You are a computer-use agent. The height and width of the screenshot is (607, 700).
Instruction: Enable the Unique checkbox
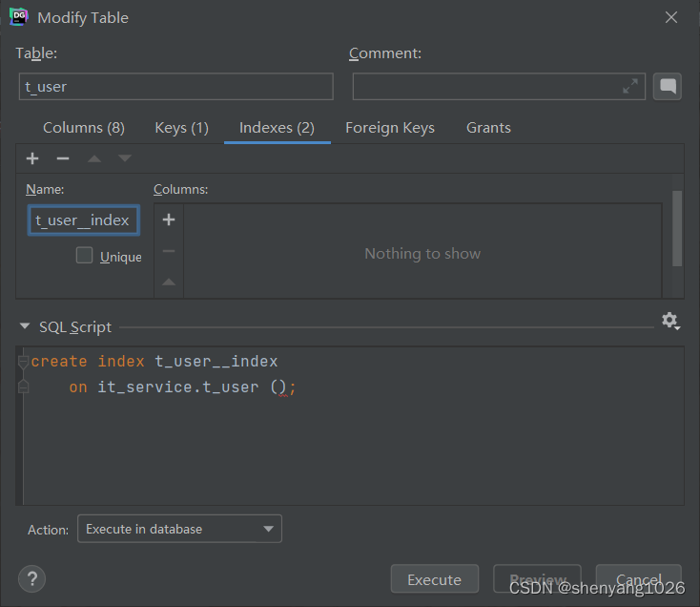pyautogui.click(x=85, y=256)
